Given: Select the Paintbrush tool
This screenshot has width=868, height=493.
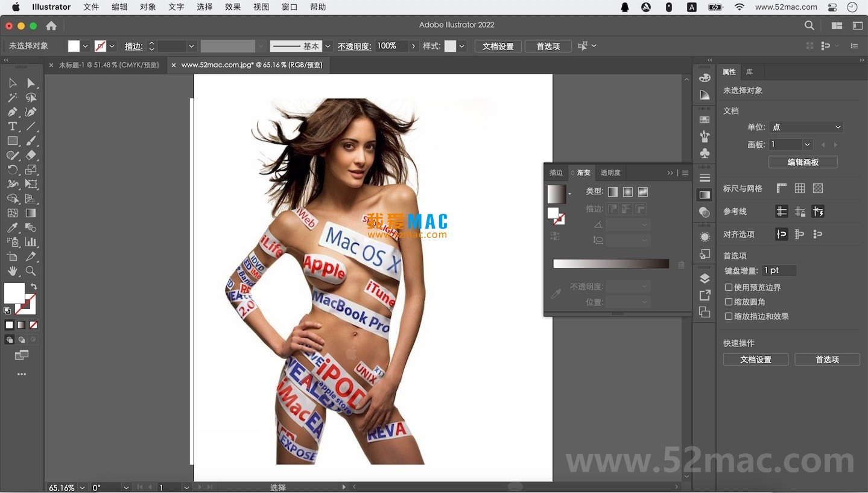Looking at the screenshot, I should click(31, 141).
